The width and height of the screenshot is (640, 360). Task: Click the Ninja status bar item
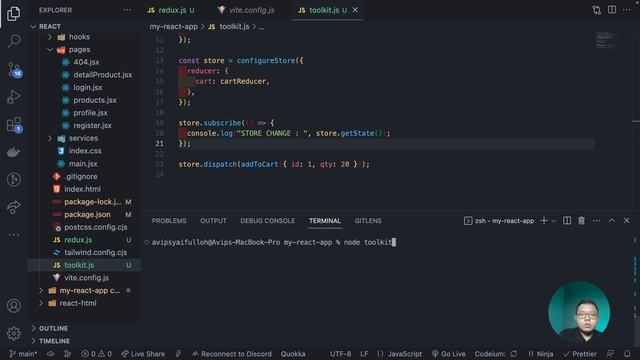(x=541, y=354)
